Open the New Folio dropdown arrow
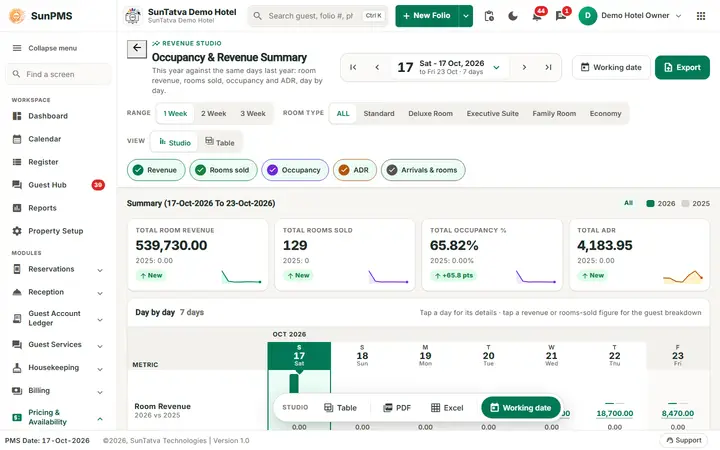 tap(466, 16)
